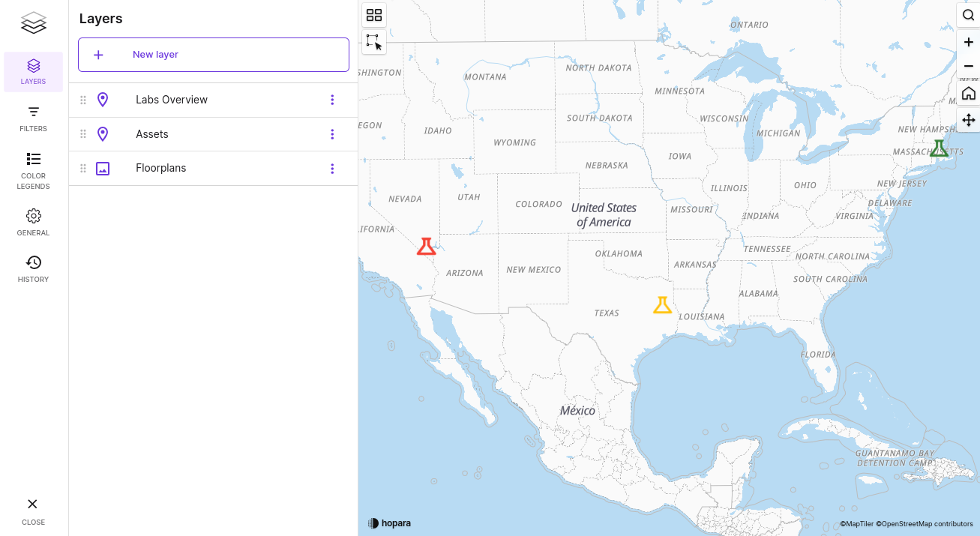
Task: Open the History panel
Action: click(34, 268)
